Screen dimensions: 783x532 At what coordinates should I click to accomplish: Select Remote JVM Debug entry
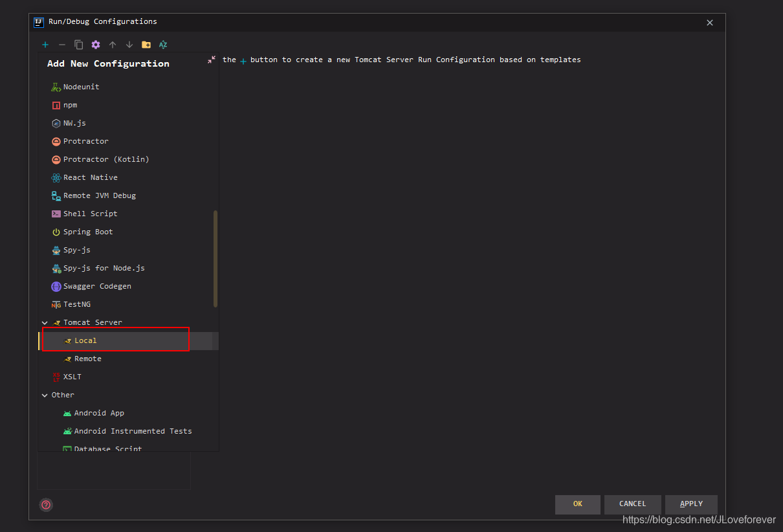(x=128, y=195)
